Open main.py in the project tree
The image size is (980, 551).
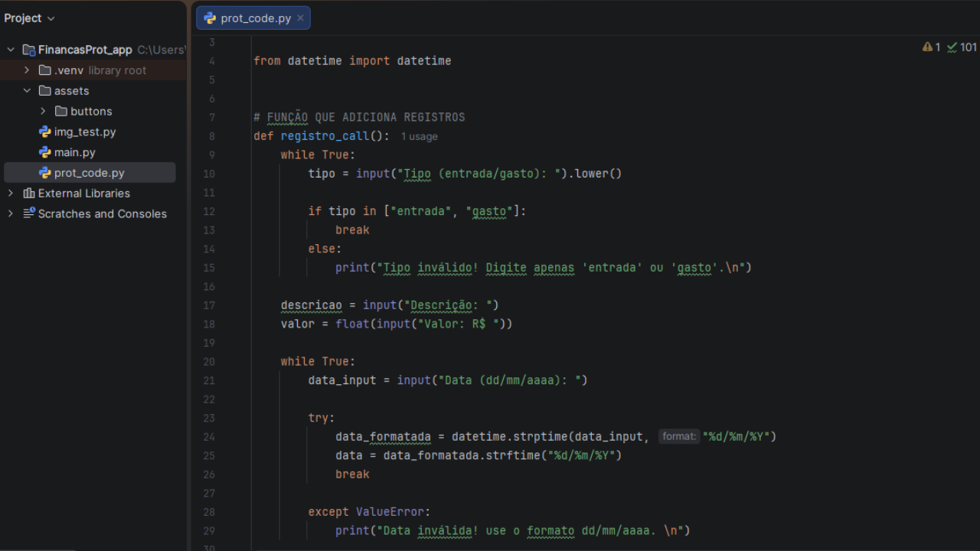click(x=75, y=152)
